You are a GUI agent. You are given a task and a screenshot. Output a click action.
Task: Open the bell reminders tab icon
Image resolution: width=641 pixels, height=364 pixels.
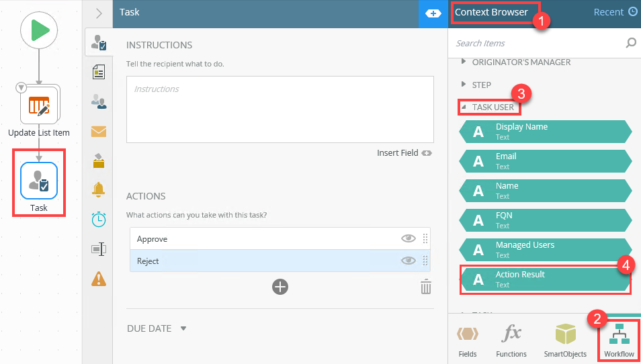[99, 189]
